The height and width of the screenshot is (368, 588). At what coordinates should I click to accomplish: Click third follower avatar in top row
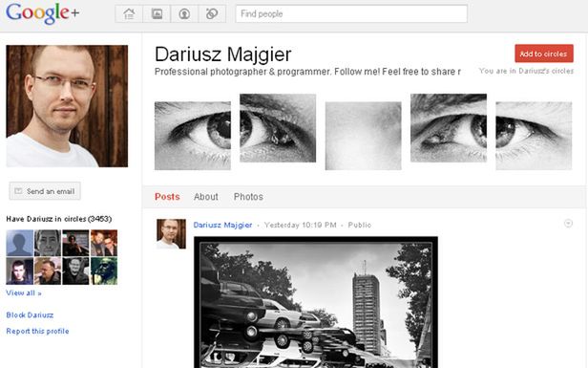click(75, 243)
